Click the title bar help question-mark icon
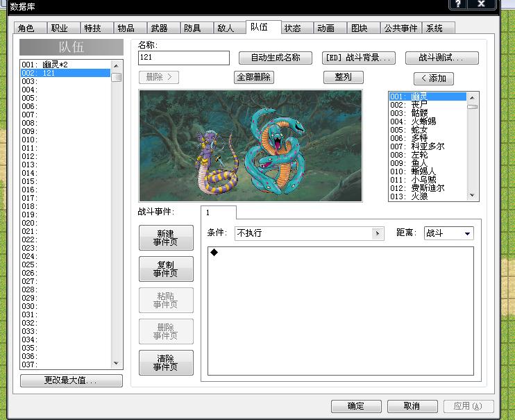 [x=459, y=4]
